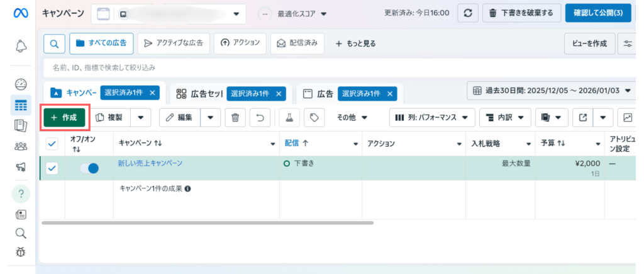Image resolution: width=644 pixels, height=274 pixels.
Task: Clear キャンペーン tab selection with X
Action: 152,93
